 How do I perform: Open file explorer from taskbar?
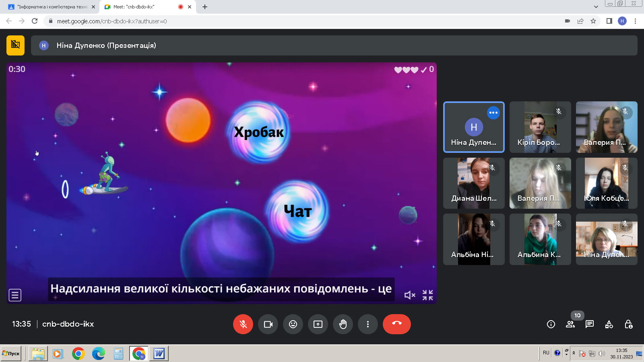pos(38,354)
